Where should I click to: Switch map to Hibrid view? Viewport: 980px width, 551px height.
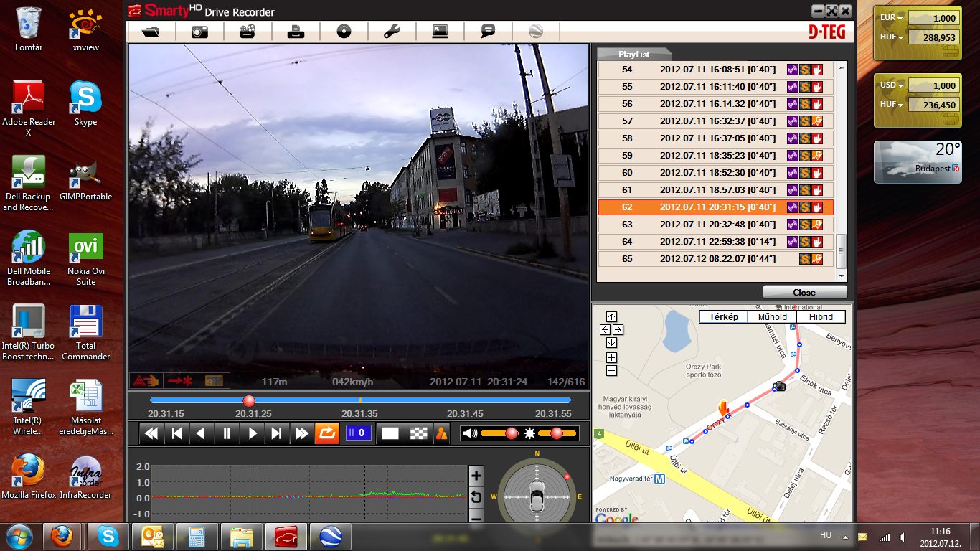(x=821, y=317)
